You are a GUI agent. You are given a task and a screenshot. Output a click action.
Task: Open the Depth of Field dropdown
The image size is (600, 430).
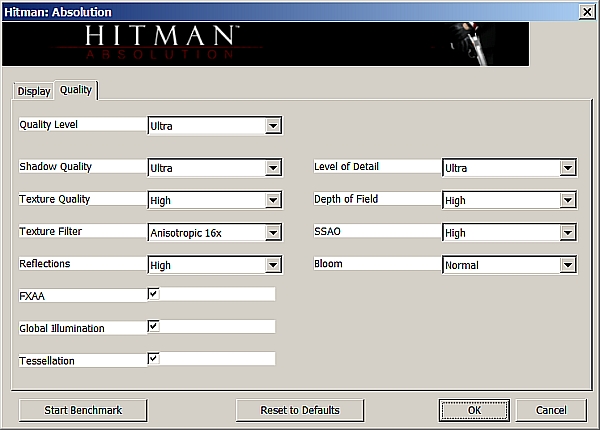(509, 200)
